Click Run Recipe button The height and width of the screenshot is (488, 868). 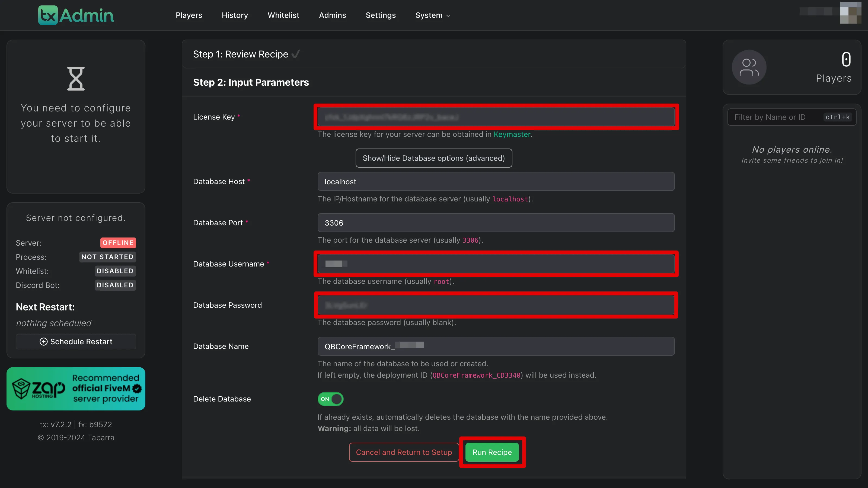[491, 452]
